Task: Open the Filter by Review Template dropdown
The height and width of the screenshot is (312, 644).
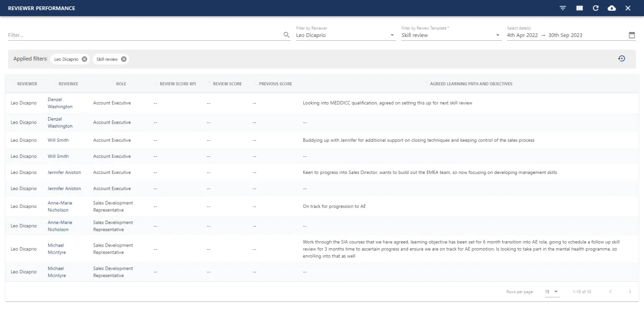Action: click(x=451, y=35)
